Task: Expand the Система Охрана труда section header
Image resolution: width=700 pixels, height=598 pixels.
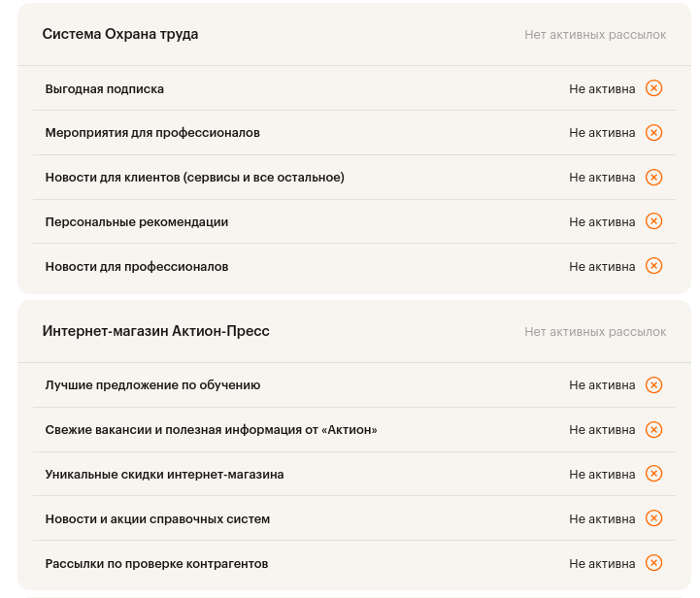Action: [120, 34]
